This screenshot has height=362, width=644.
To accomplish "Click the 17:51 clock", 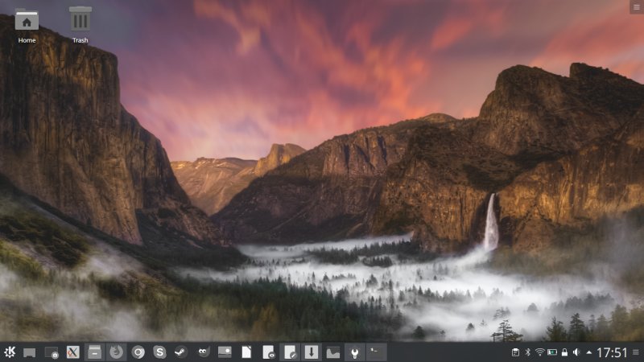I will point(612,352).
